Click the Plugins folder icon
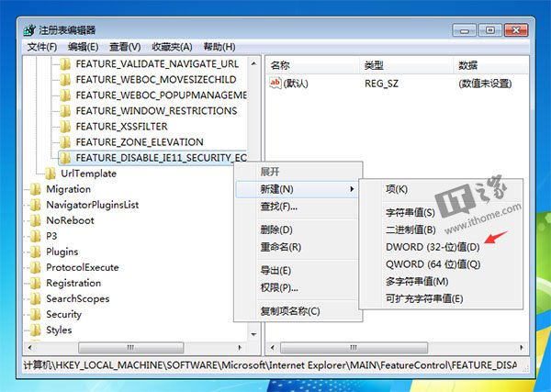Viewport: 551px width, 392px height. (36, 252)
